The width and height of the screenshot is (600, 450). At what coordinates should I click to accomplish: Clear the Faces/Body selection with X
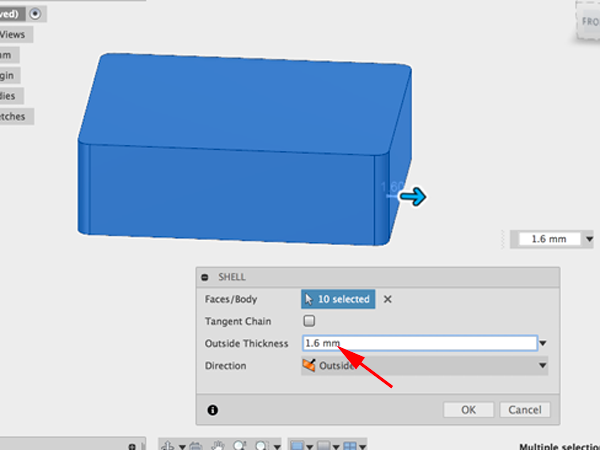point(388,299)
